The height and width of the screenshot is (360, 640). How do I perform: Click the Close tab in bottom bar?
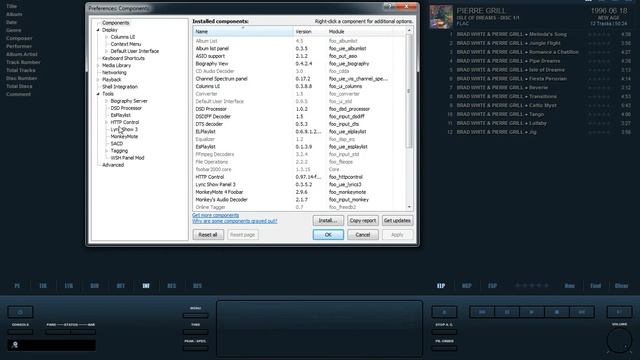click(x=622, y=286)
